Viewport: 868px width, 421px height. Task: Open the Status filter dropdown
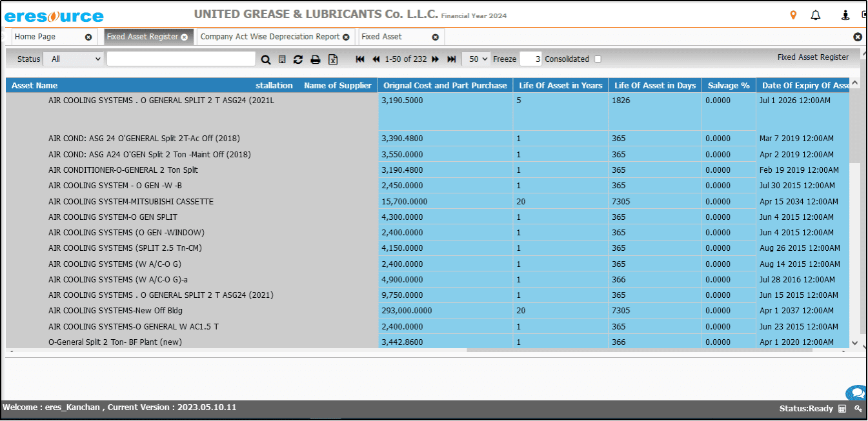pos(73,59)
